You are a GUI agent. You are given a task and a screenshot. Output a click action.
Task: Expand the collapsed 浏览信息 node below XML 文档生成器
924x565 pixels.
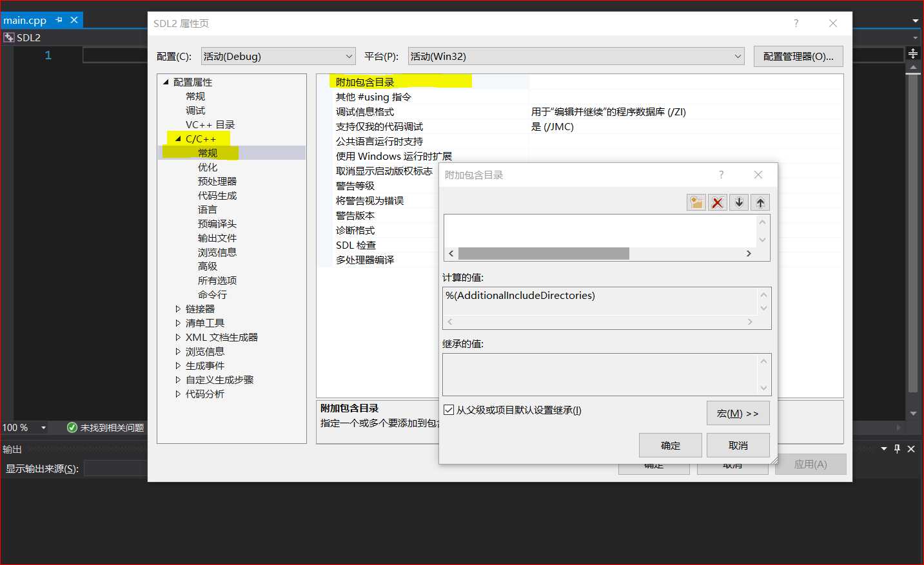point(178,351)
